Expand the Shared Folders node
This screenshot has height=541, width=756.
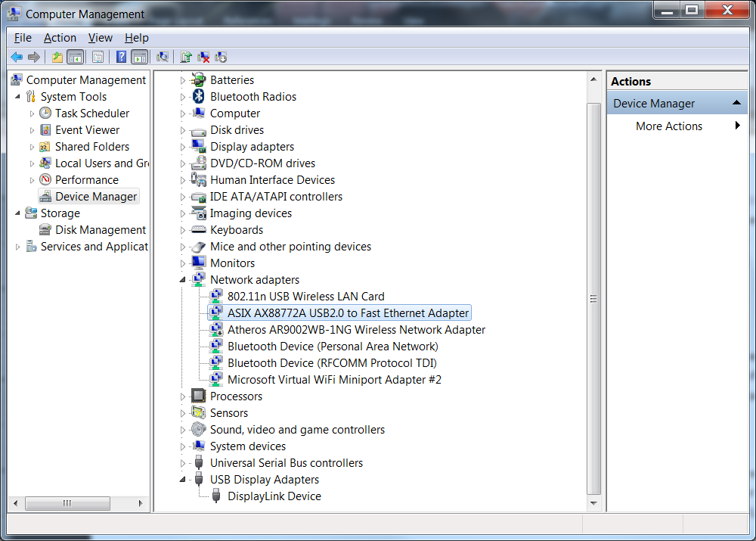(x=32, y=148)
